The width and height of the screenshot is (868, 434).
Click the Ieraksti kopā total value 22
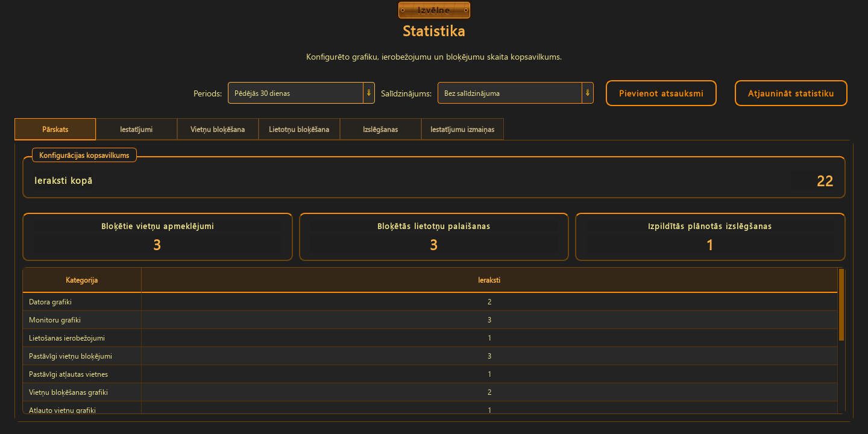tap(825, 181)
